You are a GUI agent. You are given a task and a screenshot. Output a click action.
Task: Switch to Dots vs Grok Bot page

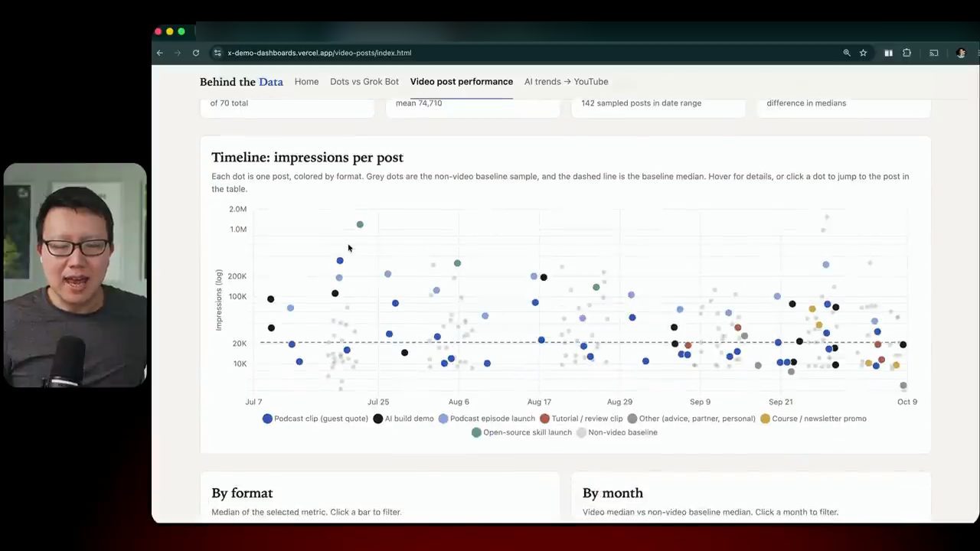[x=364, y=82]
